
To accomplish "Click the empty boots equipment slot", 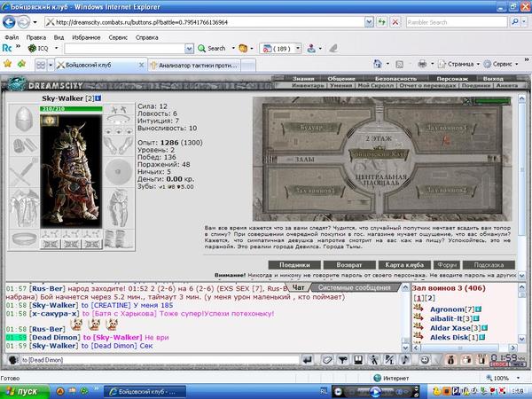I will point(119,239).
